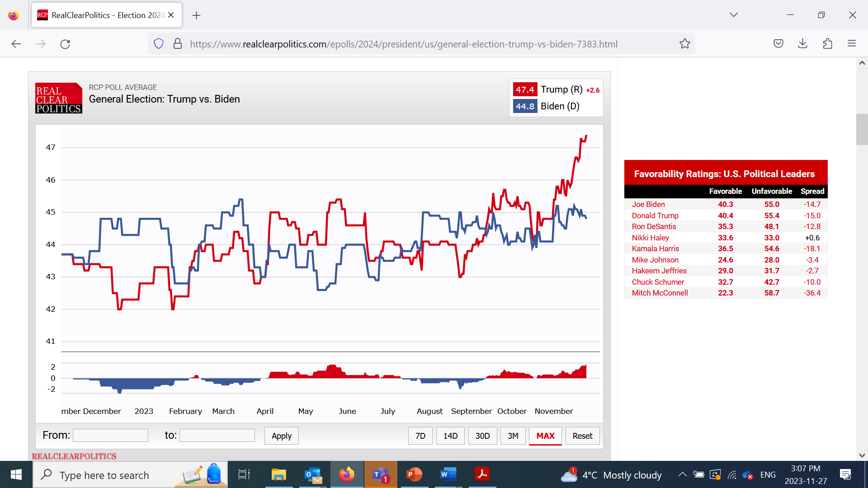Click the From date input field

110,435
